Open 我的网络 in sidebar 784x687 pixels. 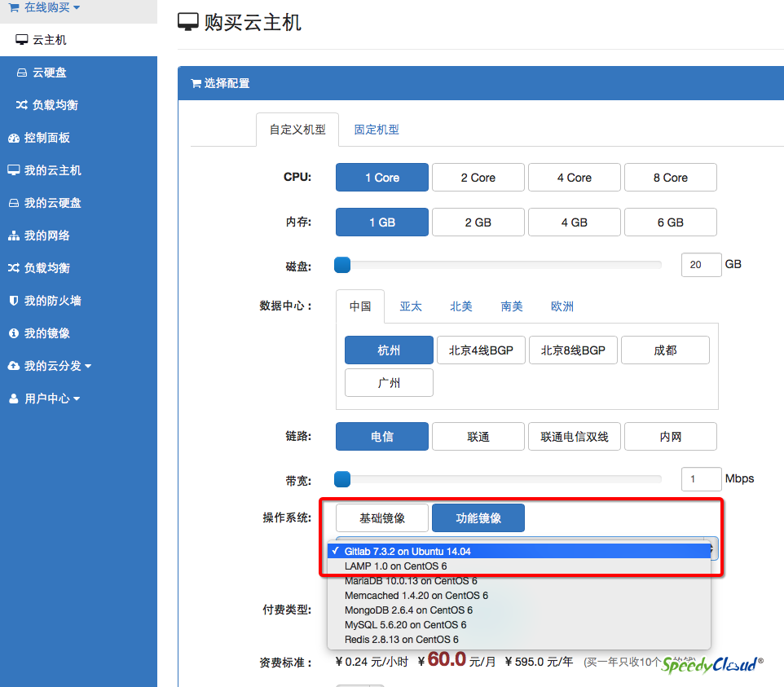pos(78,236)
